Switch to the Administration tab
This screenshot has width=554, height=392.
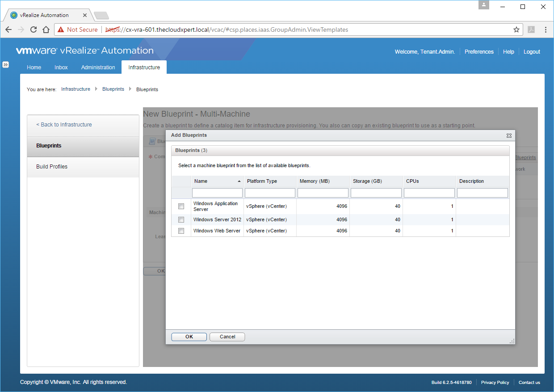98,67
